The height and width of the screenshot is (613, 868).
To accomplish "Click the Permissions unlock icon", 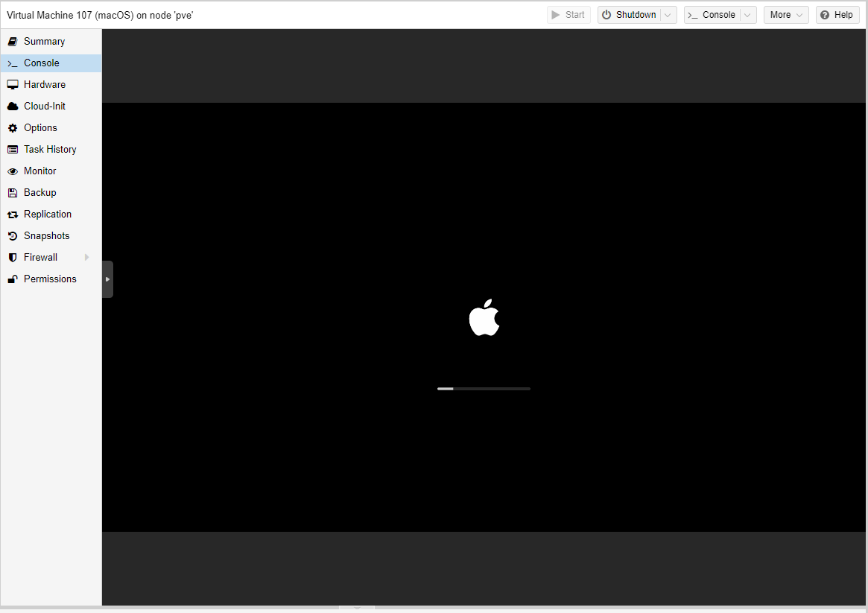I will click(x=12, y=279).
